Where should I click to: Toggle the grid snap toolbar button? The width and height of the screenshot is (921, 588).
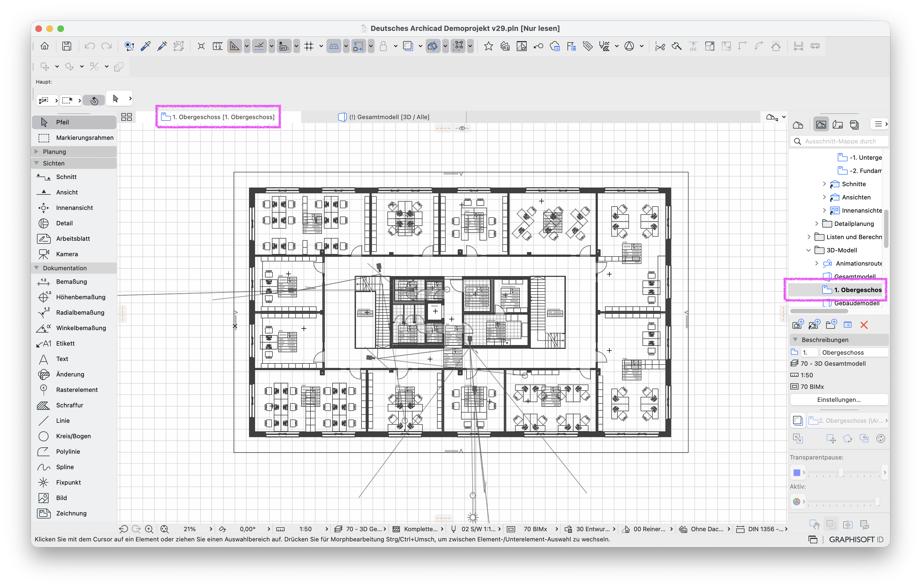tap(309, 46)
